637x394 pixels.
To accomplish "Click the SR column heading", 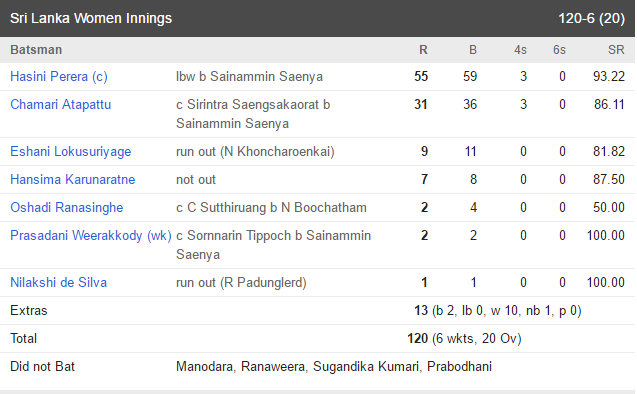I will [616, 50].
